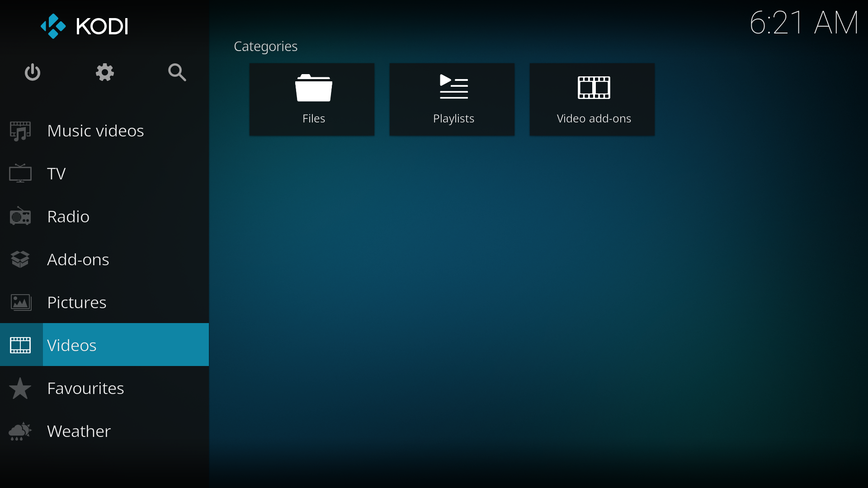Click the Kodi logo
Viewport: 868px width, 488px height.
[85, 26]
